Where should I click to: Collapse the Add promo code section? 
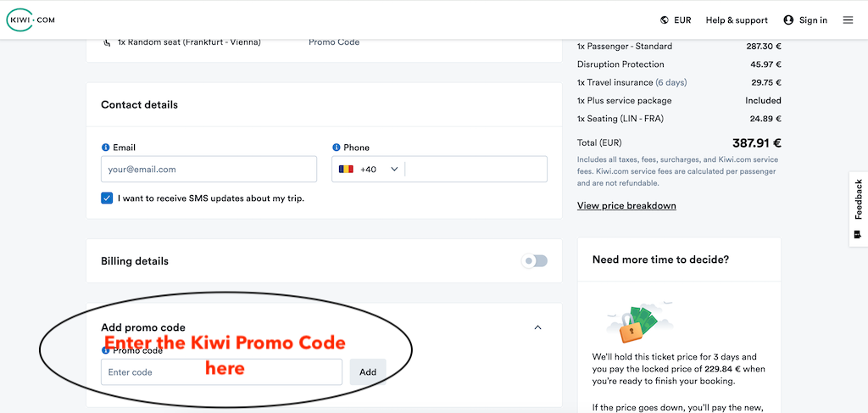click(x=537, y=327)
